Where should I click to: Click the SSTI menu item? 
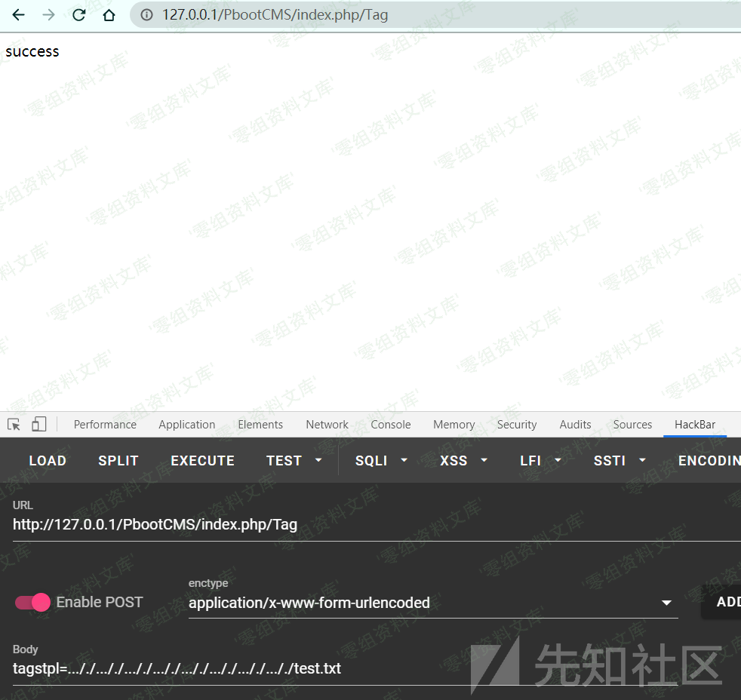pos(620,460)
